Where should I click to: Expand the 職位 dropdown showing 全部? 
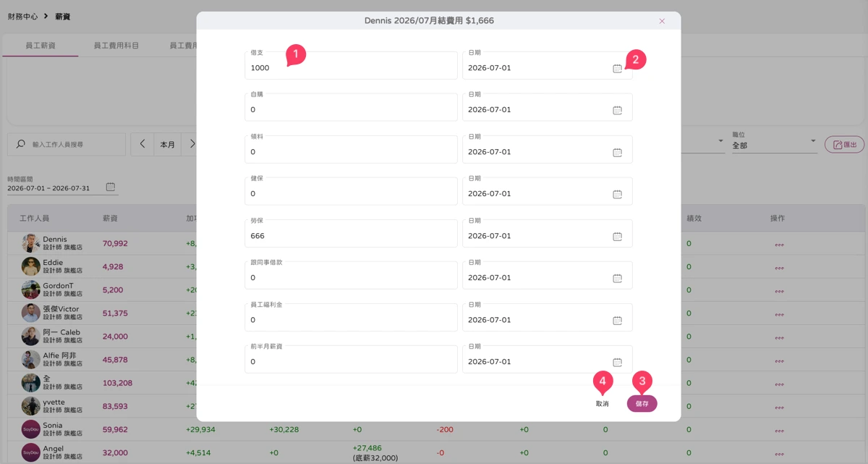pyautogui.click(x=774, y=142)
